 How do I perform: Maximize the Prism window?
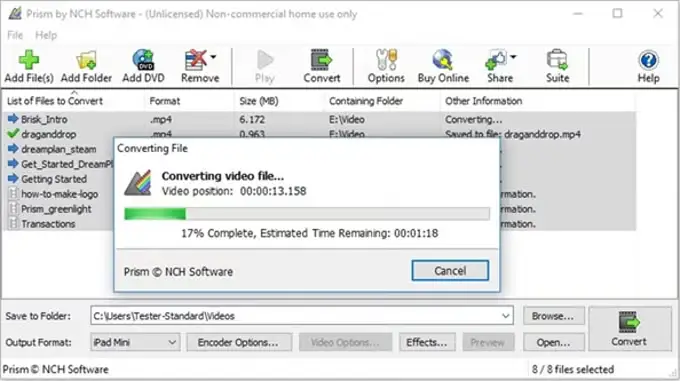[618, 13]
